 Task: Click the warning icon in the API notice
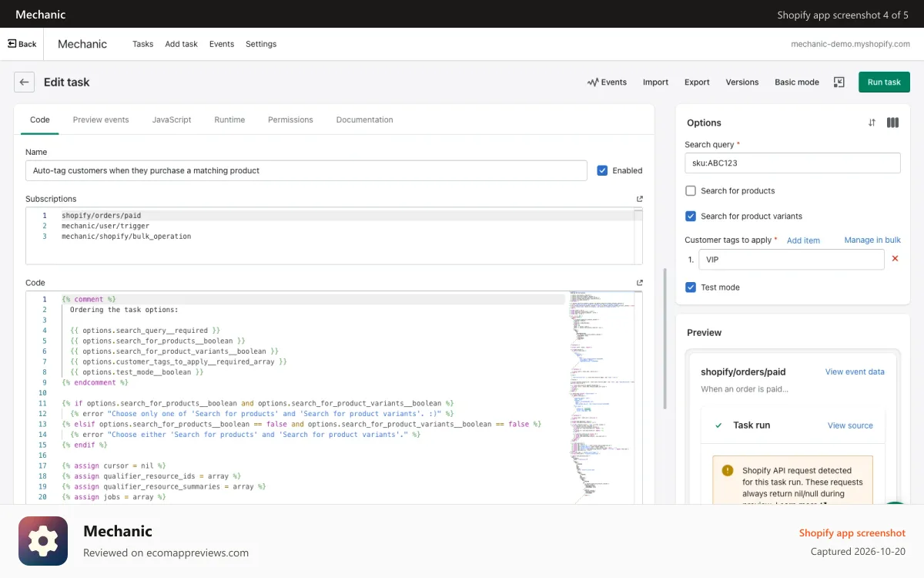[728, 470]
